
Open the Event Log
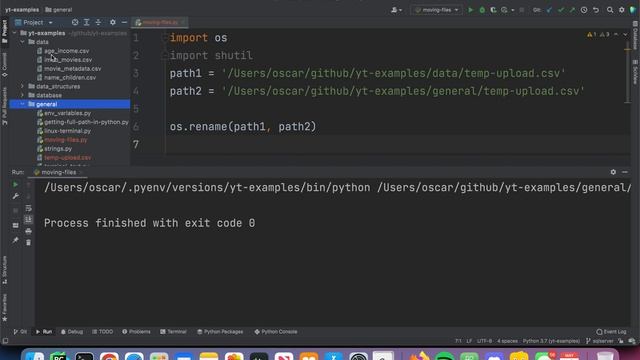pyautogui.click(x=611, y=332)
